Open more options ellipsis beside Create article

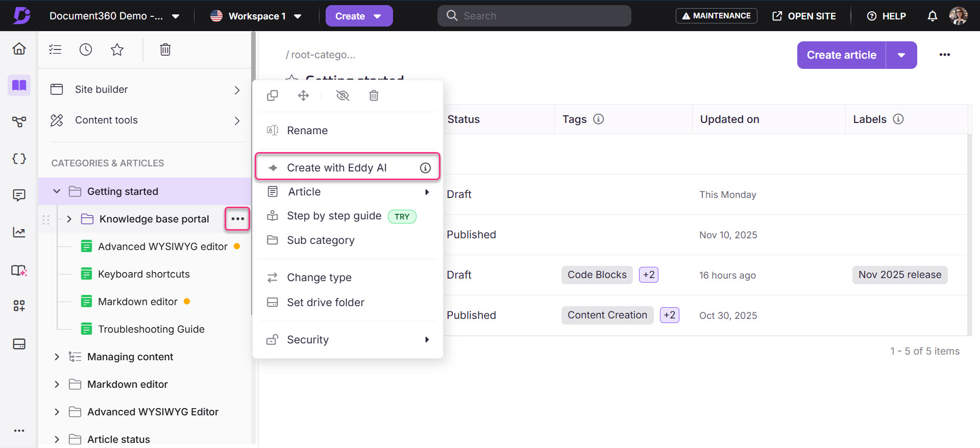click(x=945, y=55)
